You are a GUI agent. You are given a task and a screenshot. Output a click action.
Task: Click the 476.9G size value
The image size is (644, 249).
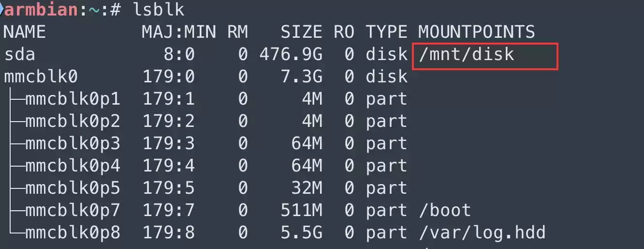(291, 54)
